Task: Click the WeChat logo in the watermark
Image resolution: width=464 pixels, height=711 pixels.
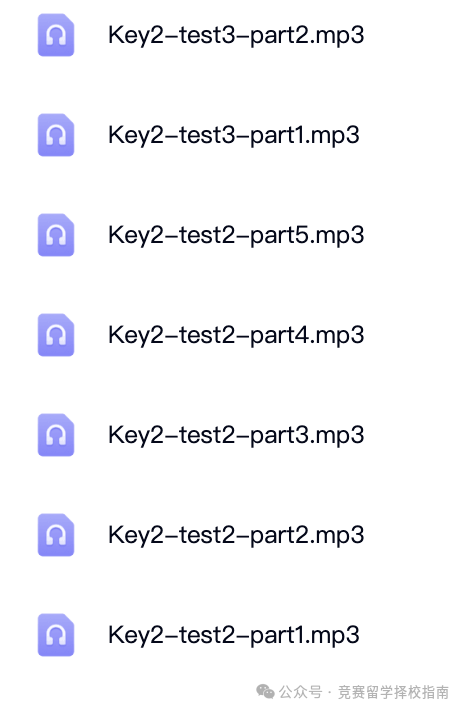Action: [265, 692]
